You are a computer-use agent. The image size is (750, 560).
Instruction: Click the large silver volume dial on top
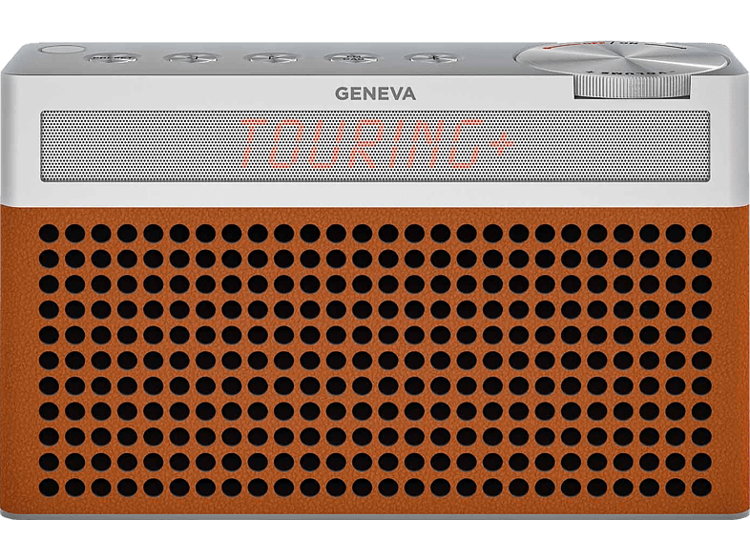[621, 57]
